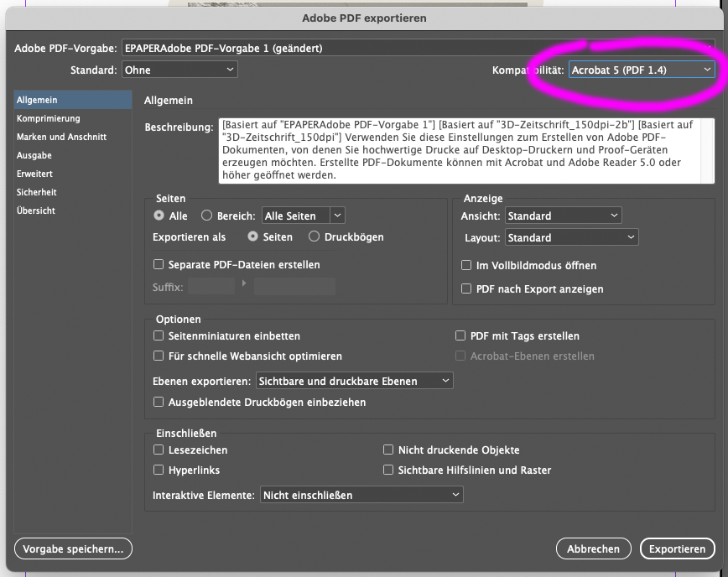Open the Layout dropdown set to Standard

571,237
